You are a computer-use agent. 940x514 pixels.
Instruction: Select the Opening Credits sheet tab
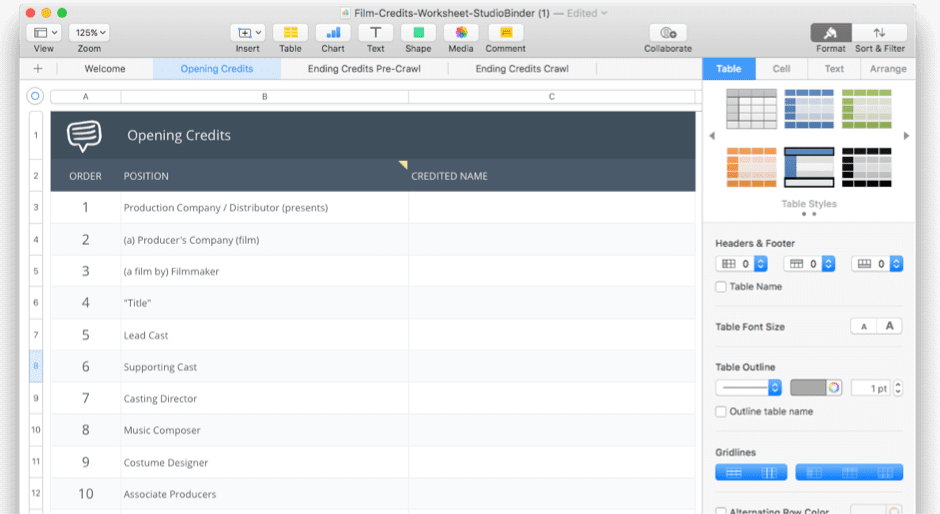coord(216,68)
